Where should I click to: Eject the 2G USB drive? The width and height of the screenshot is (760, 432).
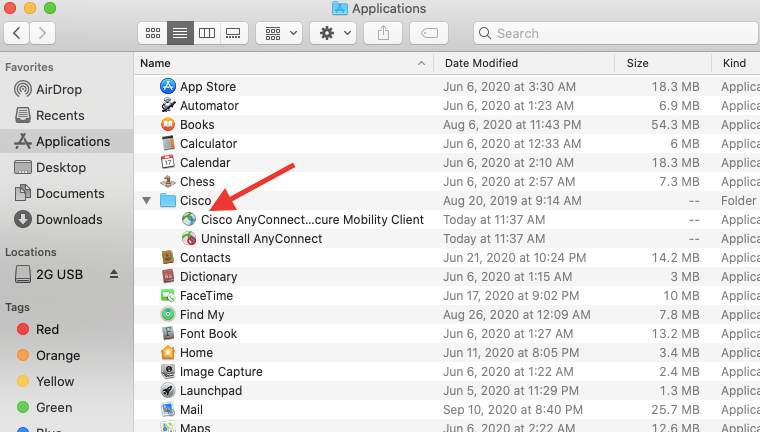114,274
